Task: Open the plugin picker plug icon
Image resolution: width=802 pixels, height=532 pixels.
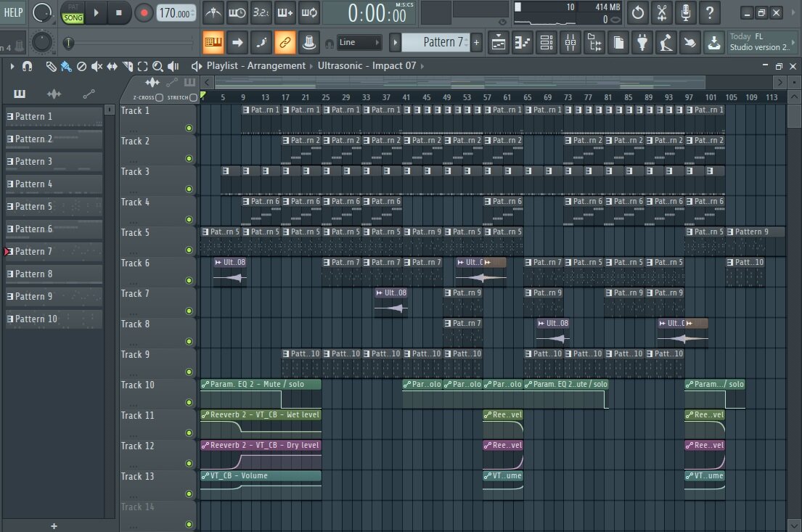Action: coord(642,43)
